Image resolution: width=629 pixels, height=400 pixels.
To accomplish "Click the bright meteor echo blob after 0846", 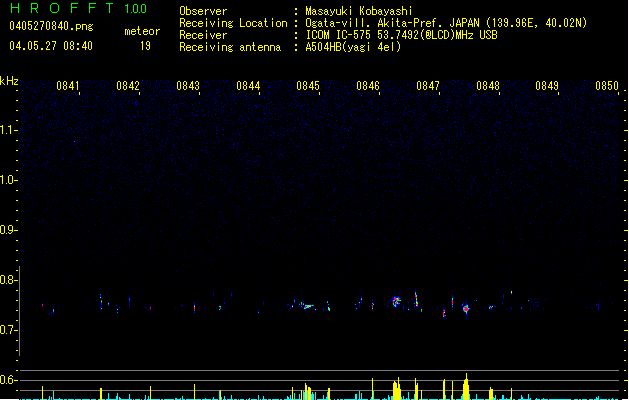I will 396,301.
